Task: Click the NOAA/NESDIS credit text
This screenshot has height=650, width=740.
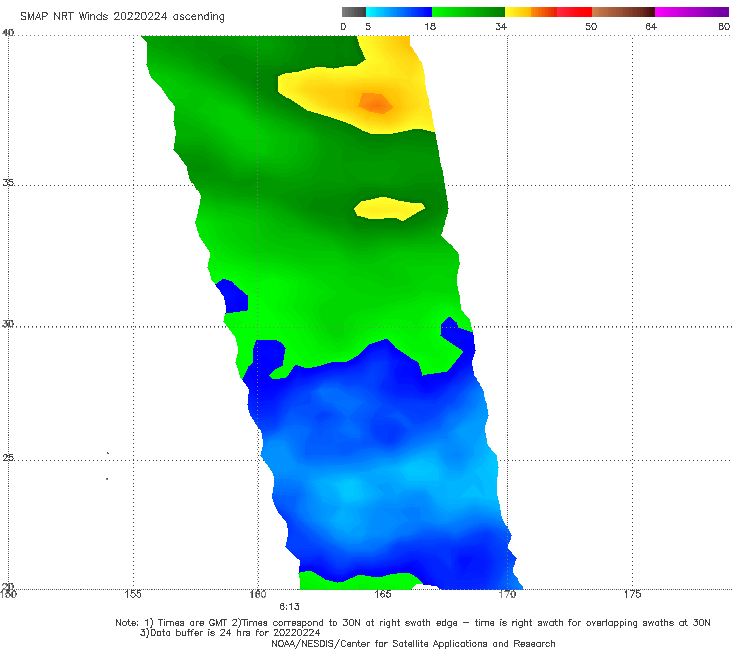Action: [413, 644]
